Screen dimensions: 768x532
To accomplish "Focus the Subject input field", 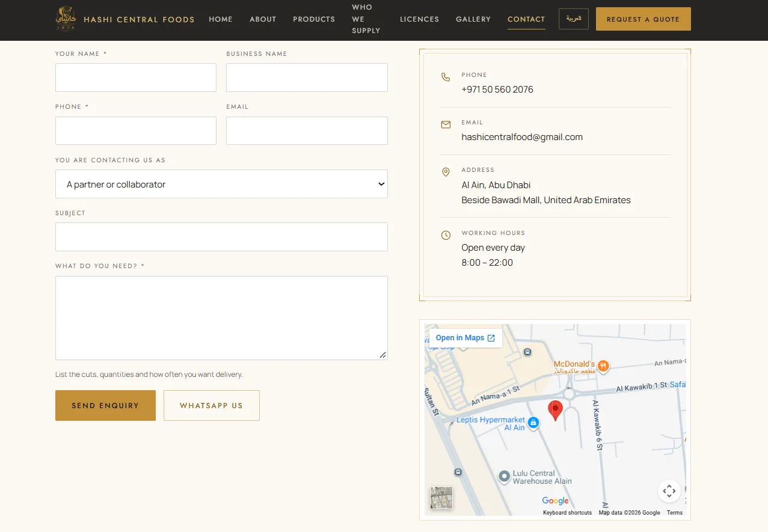I will [221, 237].
